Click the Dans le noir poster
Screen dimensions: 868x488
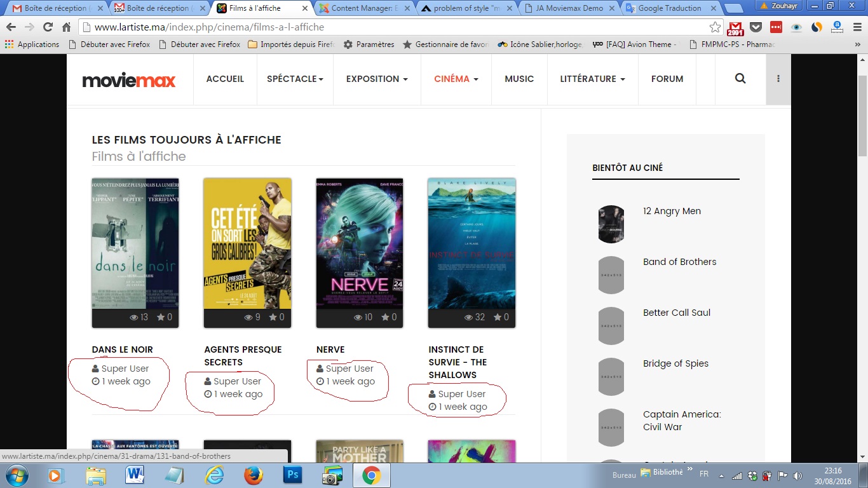point(135,243)
